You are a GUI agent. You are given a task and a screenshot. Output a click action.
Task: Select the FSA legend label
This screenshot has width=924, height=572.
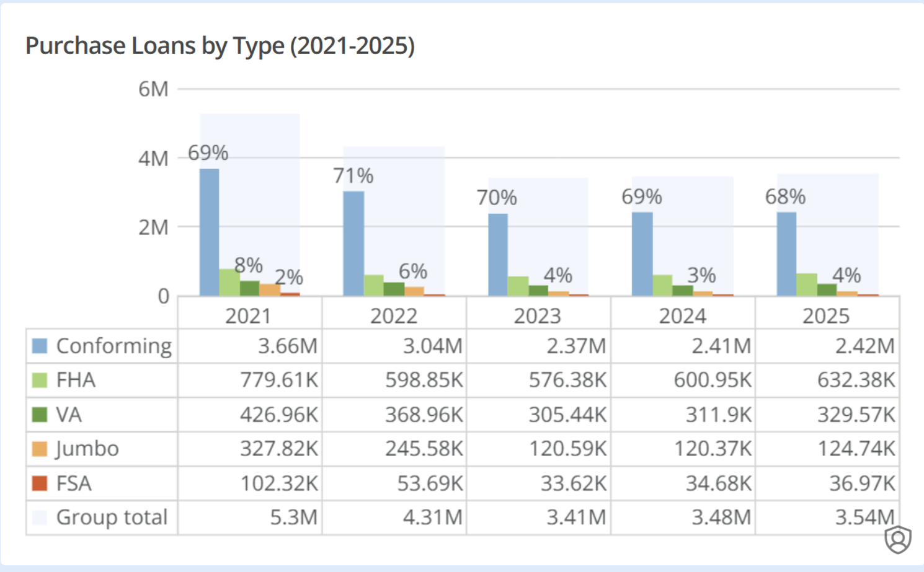click(74, 483)
